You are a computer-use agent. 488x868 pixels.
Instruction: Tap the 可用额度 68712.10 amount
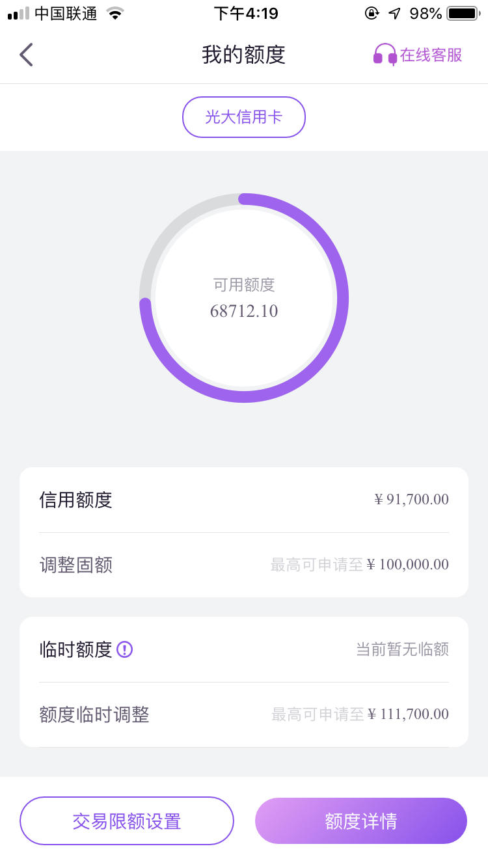pyautogui.click(x=244, y=311)
